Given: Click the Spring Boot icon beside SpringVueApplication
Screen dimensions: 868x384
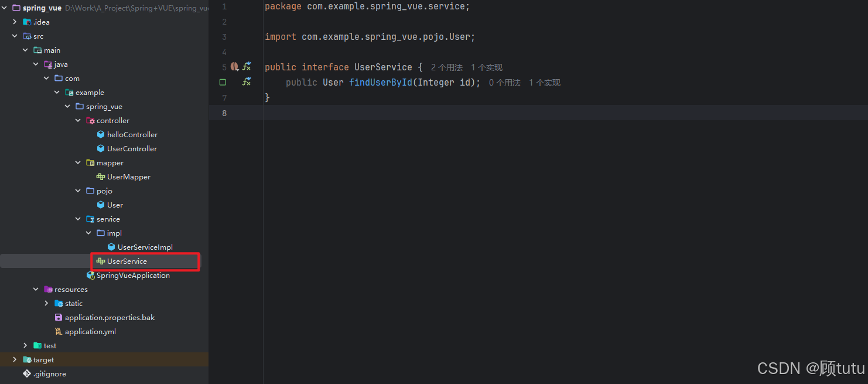Looking at the screenshot, I should coord(91,275).
